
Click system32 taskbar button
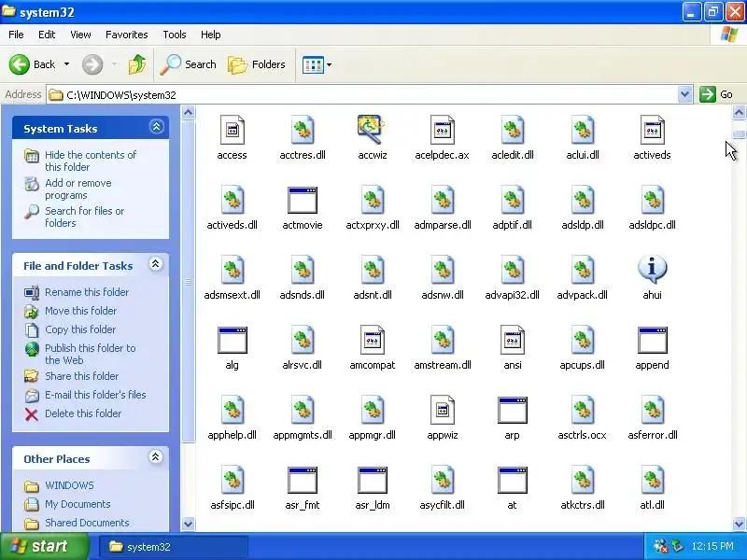pyautogui.click(x=174, y=547)
